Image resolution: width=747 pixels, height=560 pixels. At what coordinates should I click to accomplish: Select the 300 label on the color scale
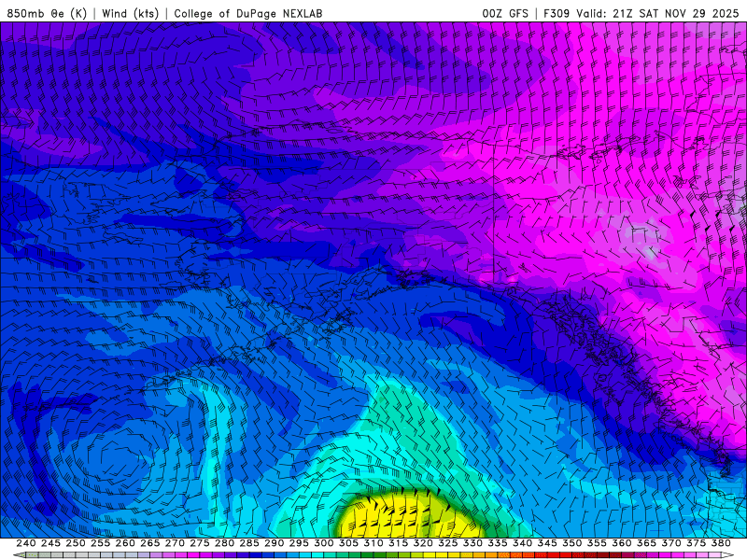[x=323, y=543]
